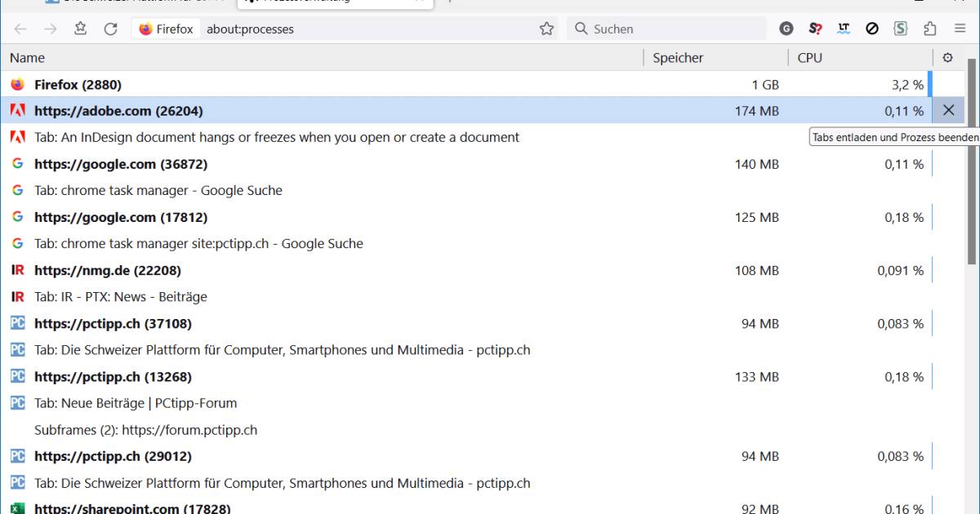Screen dimensions: 980x514
Task: Click the LanguageTool extension icon
Action: tap(844, 29)
